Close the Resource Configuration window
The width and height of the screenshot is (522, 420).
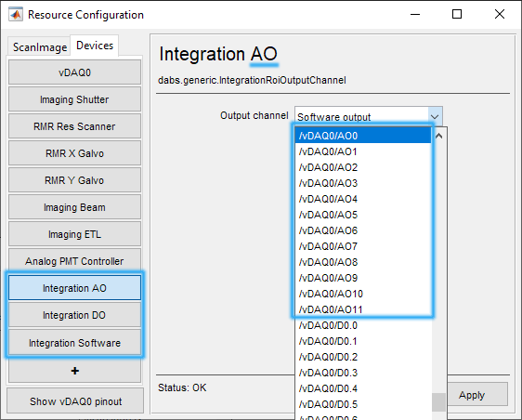(x=500, y=14)
